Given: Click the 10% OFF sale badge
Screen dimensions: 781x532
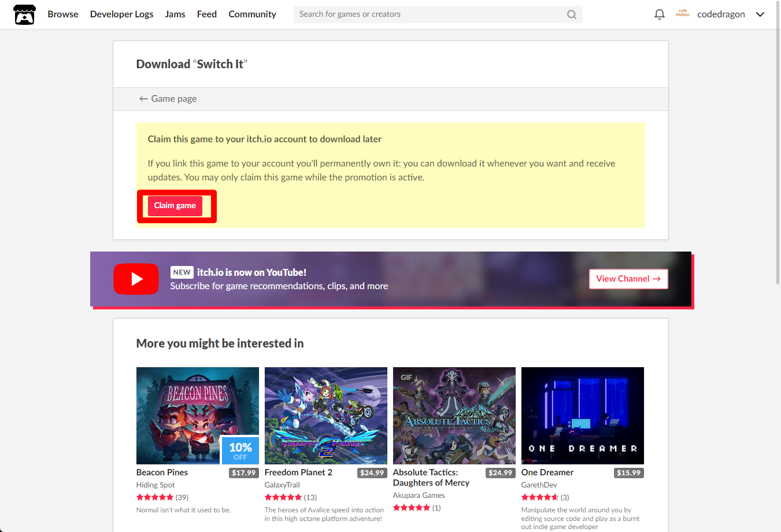Looking at the screenshot, I should tap(240, 450).
